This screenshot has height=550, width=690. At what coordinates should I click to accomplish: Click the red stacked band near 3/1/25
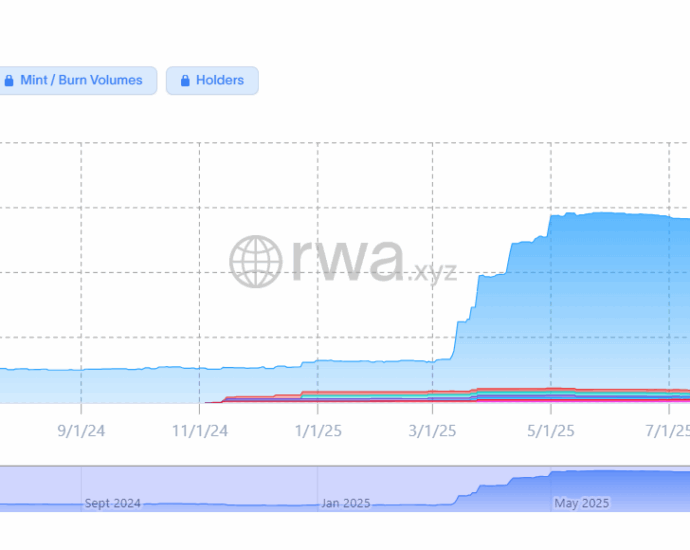[433, 391]
